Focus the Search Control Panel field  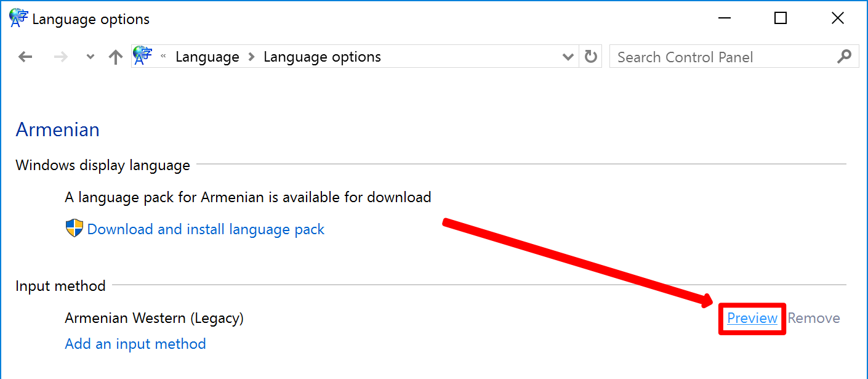720,57
